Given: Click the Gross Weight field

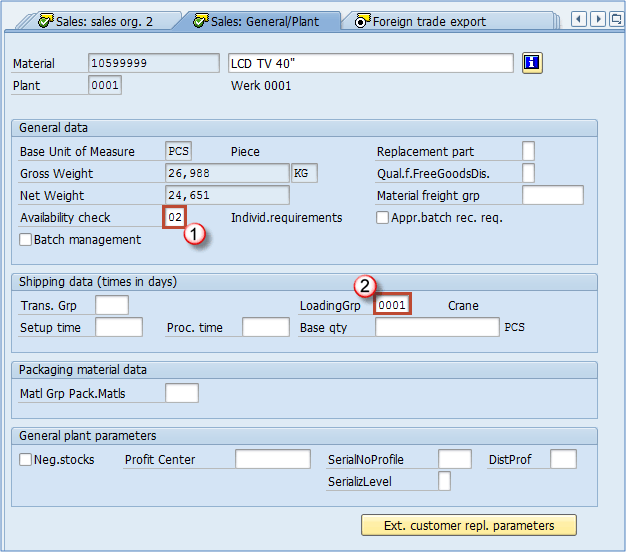Looking at the screenshot, I should coord(227,173).
